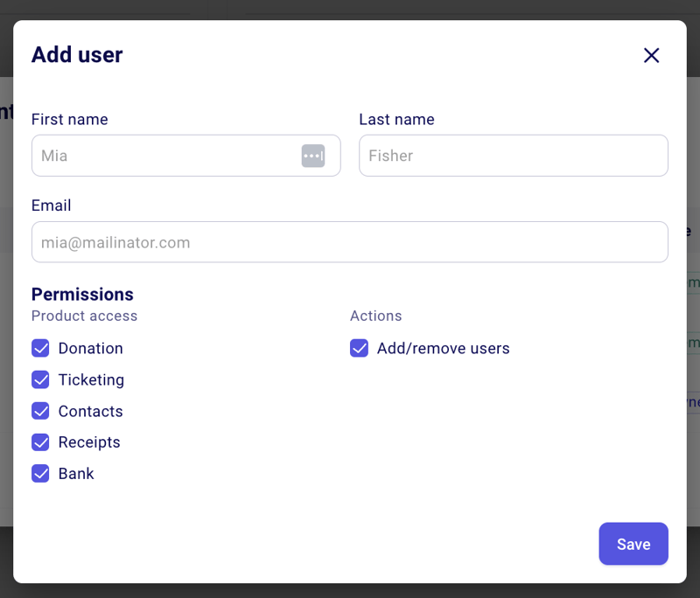Toggle Donation by clicking its label
The width and height of the screenshot is (700, 598).
(x=90, y=348)
